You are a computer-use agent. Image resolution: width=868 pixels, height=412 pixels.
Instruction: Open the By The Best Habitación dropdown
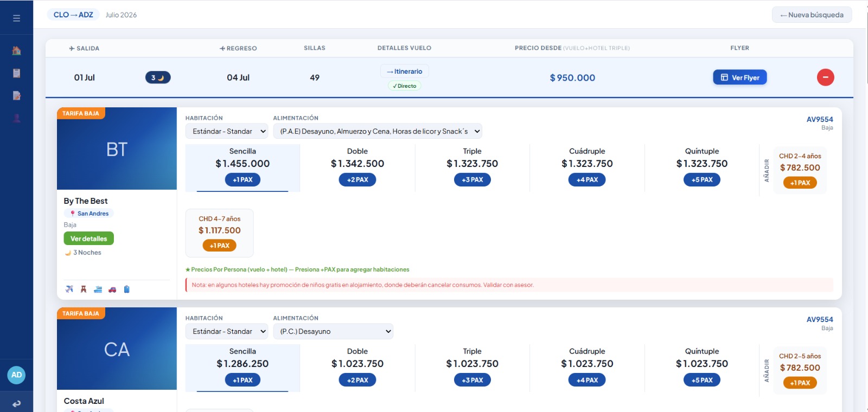click(x=227, y=131)
